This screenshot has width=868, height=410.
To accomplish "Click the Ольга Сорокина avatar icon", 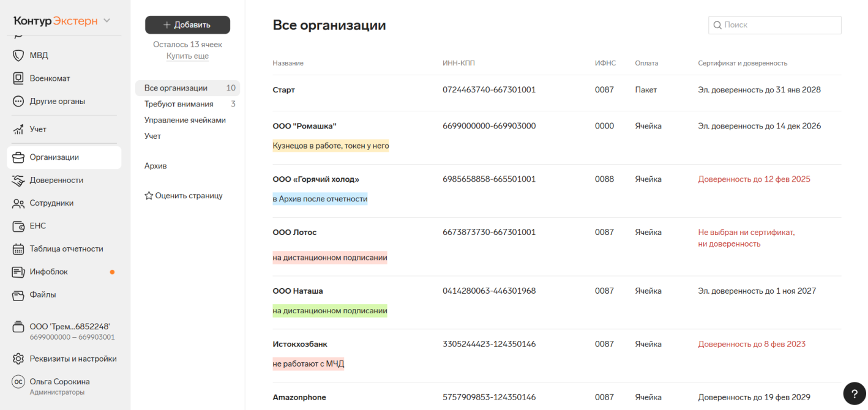I will (18, 382).
